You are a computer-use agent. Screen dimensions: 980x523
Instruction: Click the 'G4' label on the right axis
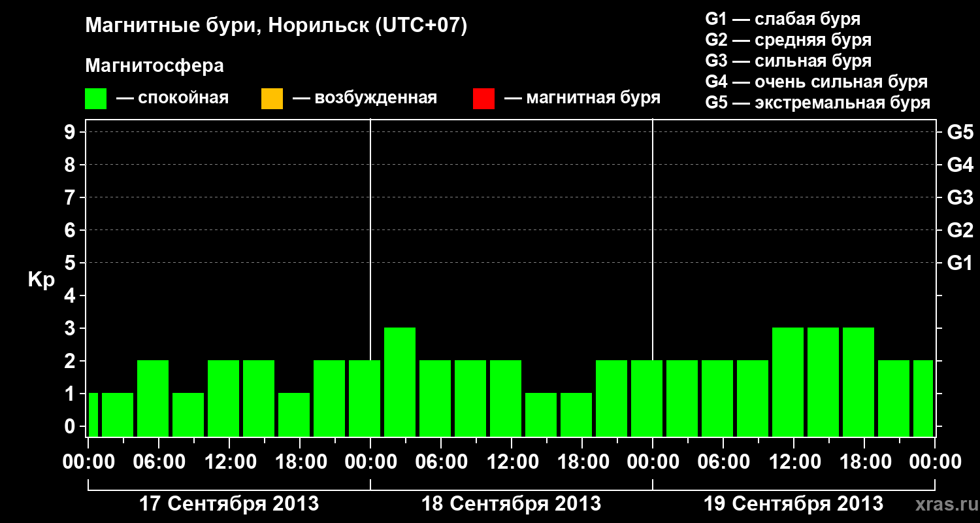coord(960,165)
